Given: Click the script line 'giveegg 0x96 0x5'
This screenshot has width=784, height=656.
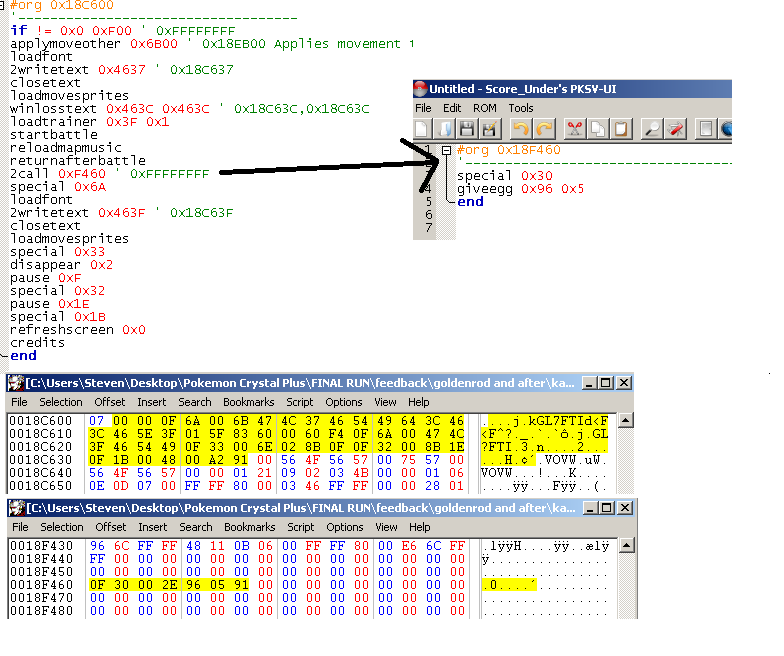Looking at the screenshot, I should [x=520, y=189].
